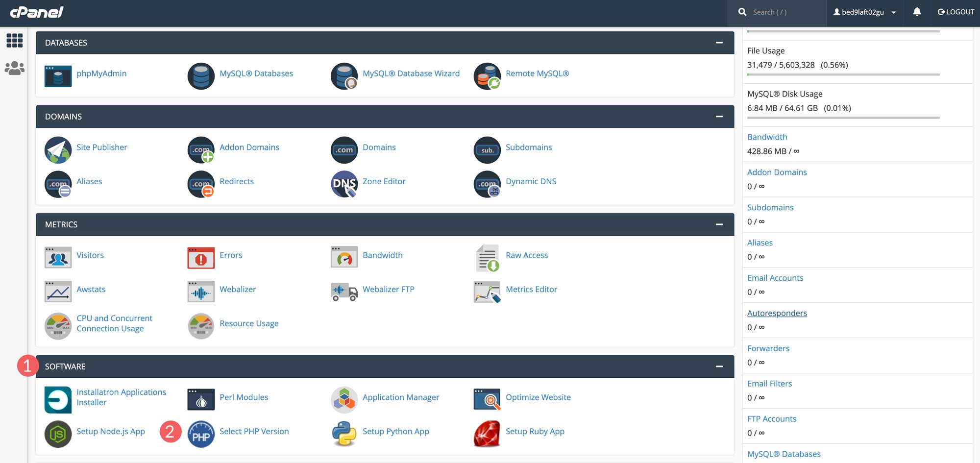Open phpMyAdmin from the Databases section
Image resolution: width=980 pixels, height=463 pixels.
tap(101, 74)
